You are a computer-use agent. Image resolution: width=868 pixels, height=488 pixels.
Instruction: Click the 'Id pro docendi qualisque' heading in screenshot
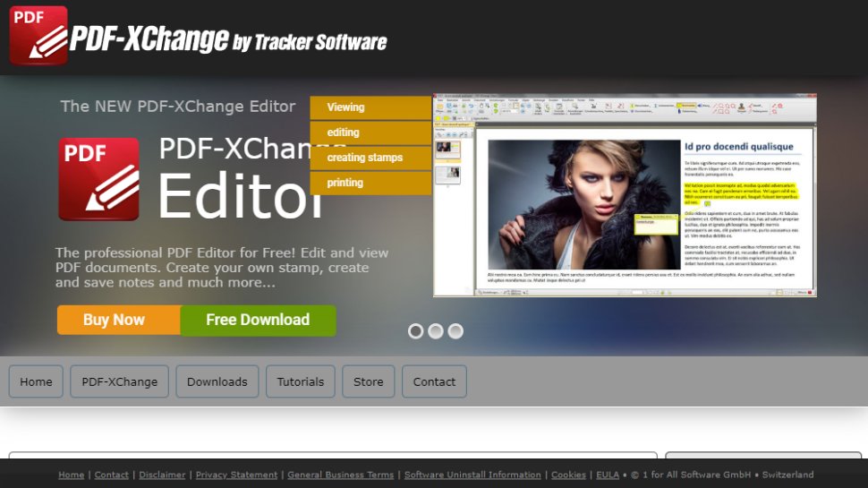point(739,147)
